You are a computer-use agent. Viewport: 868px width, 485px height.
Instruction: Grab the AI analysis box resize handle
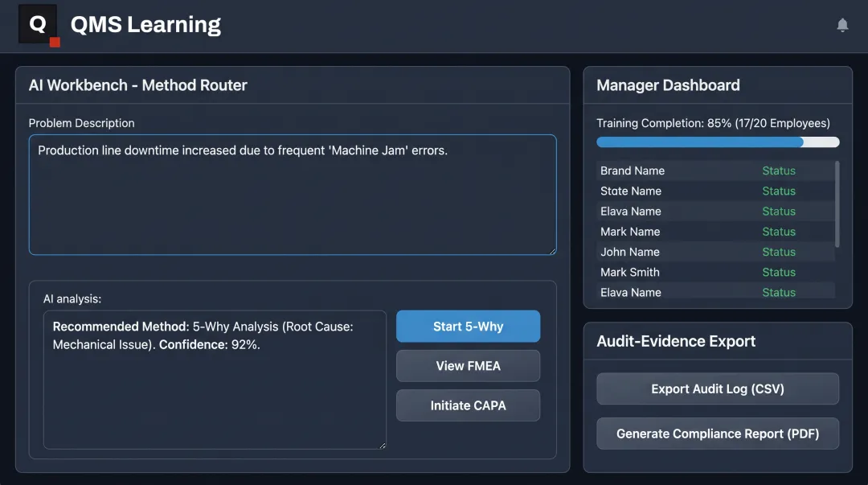click(382, 445)
